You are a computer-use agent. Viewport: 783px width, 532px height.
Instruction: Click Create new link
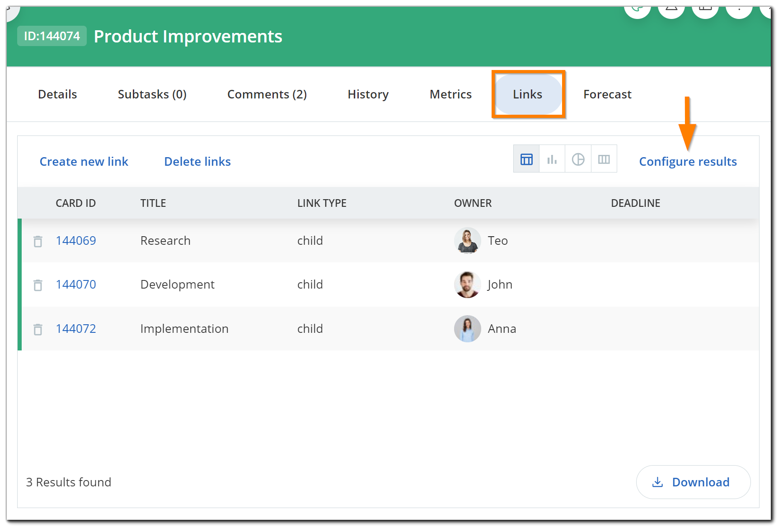84,161
